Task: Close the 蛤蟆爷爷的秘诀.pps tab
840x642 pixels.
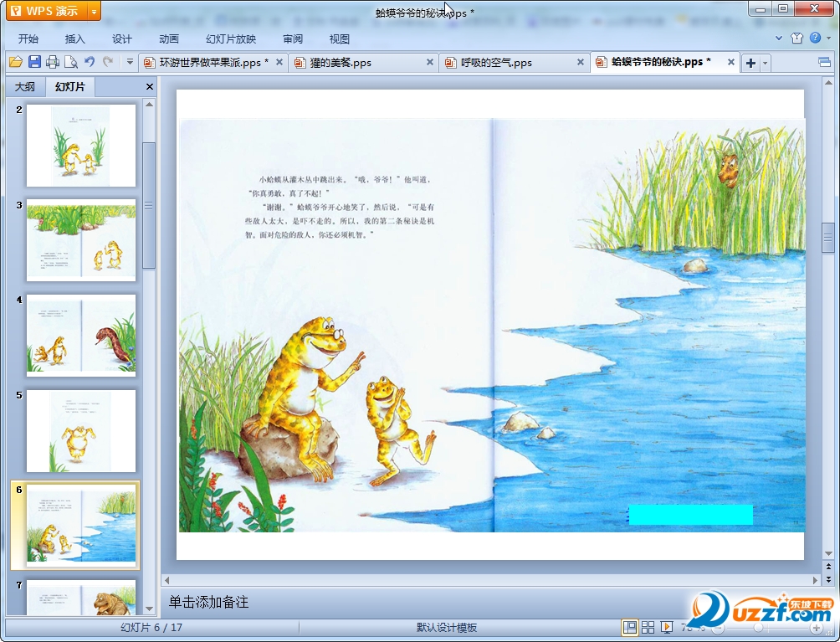Action: pyautogui.click(x=730, y=62)
